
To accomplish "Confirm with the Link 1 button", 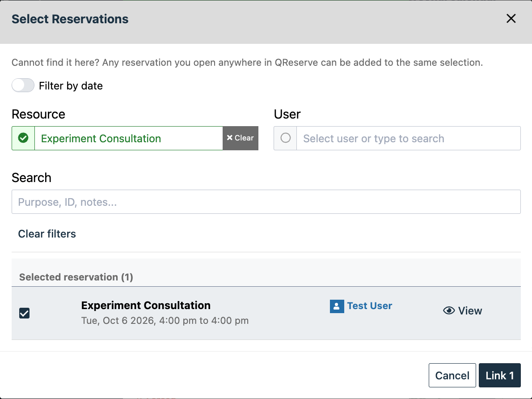I will (499, 375).
